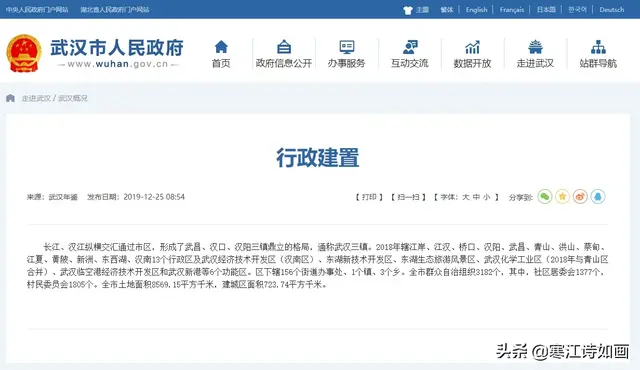Click the www.wuhan.gov.cn address text
The image size is (640, 370).
[x=118, y=64]
